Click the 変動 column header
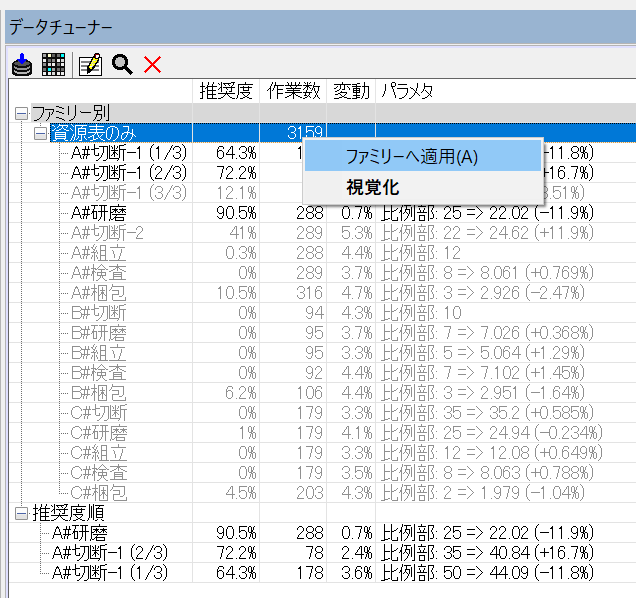Viewport: 636px width, 598px height. (x=351, y=91)
